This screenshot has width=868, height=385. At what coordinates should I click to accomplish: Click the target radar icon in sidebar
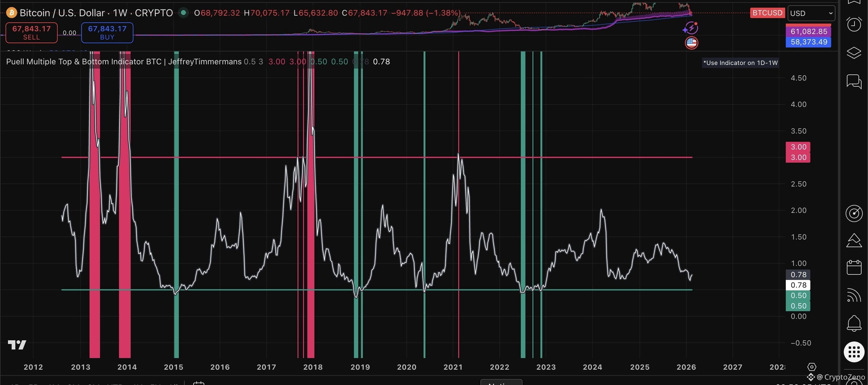tap(854, 213)
